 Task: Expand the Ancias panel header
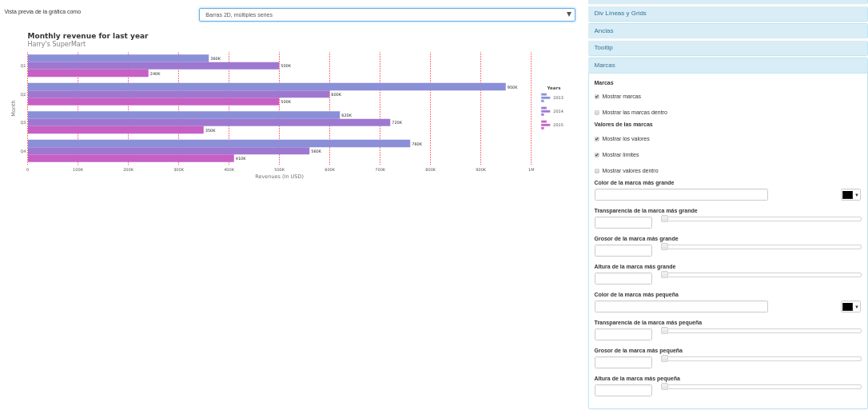click(x=727, y=31)
